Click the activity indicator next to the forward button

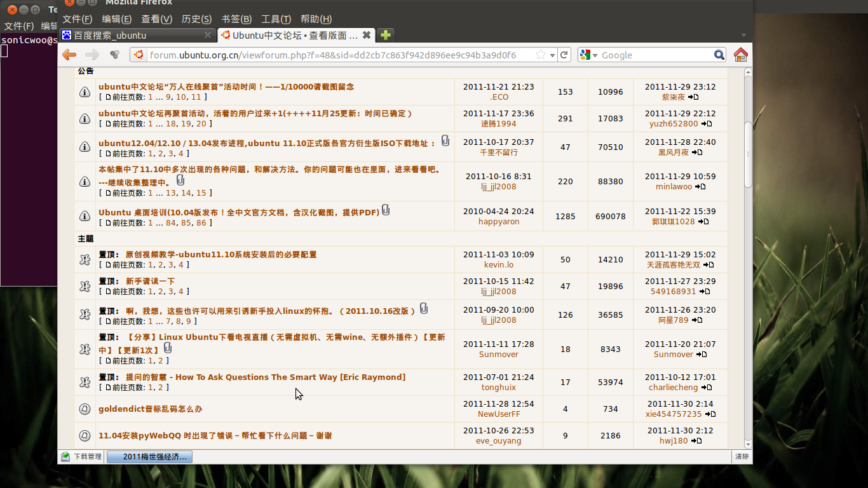point(114,55)
